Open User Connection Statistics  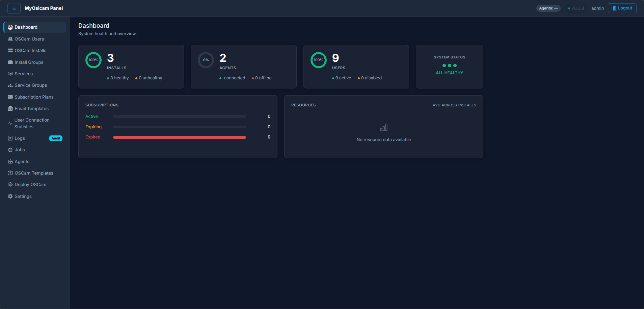tap(35, 123)
